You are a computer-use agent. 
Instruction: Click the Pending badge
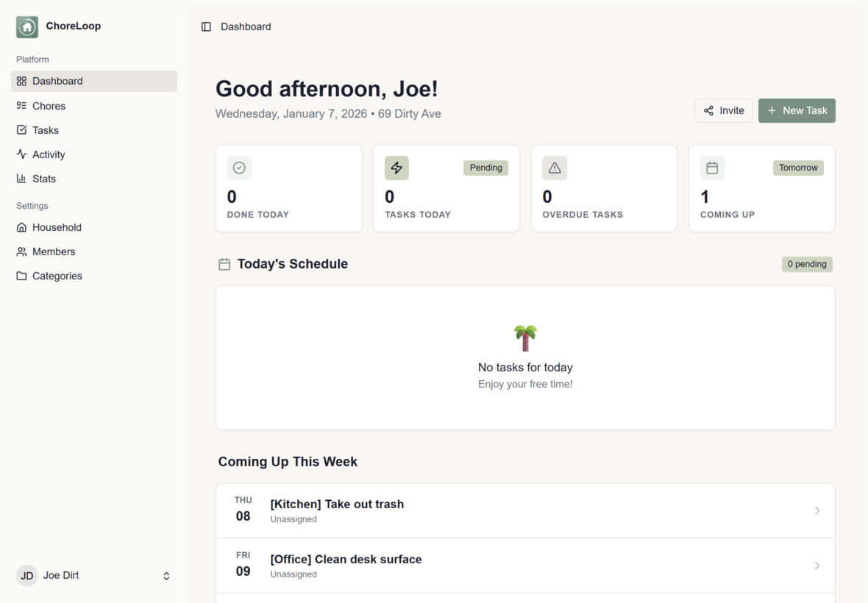486,168
